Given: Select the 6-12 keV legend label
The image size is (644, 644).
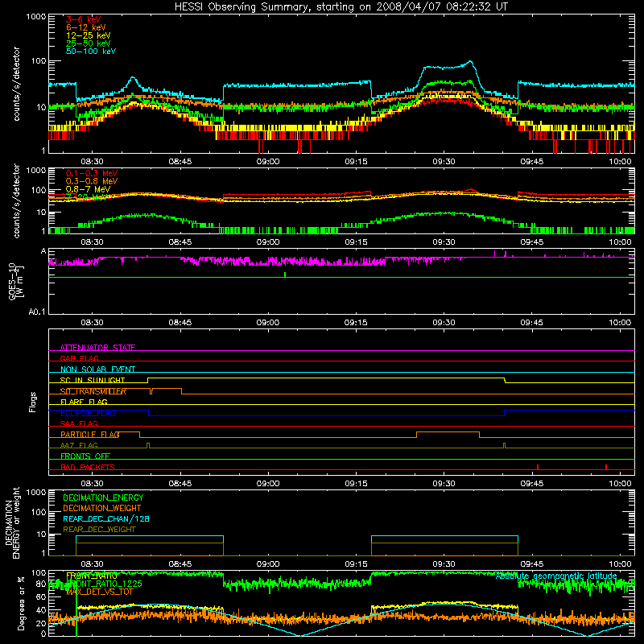Looking at the screenshot, I should pos(86,27).
